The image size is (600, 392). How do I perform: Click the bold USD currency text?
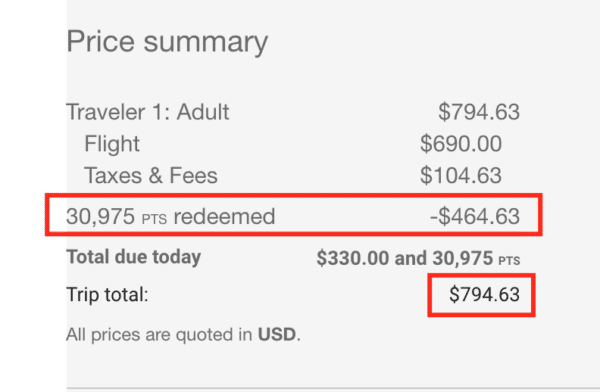(x=277, y=335)
